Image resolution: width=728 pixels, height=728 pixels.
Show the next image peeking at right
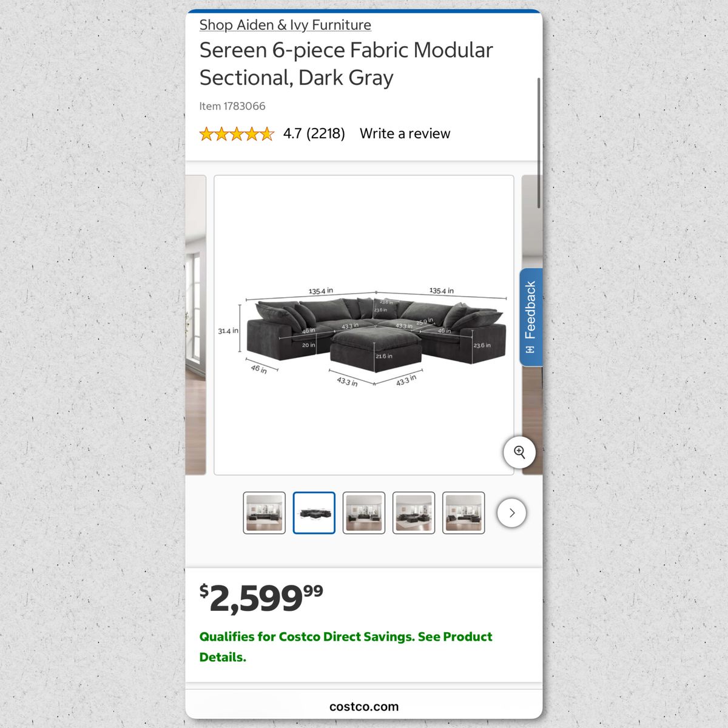(x=532, y=325)
